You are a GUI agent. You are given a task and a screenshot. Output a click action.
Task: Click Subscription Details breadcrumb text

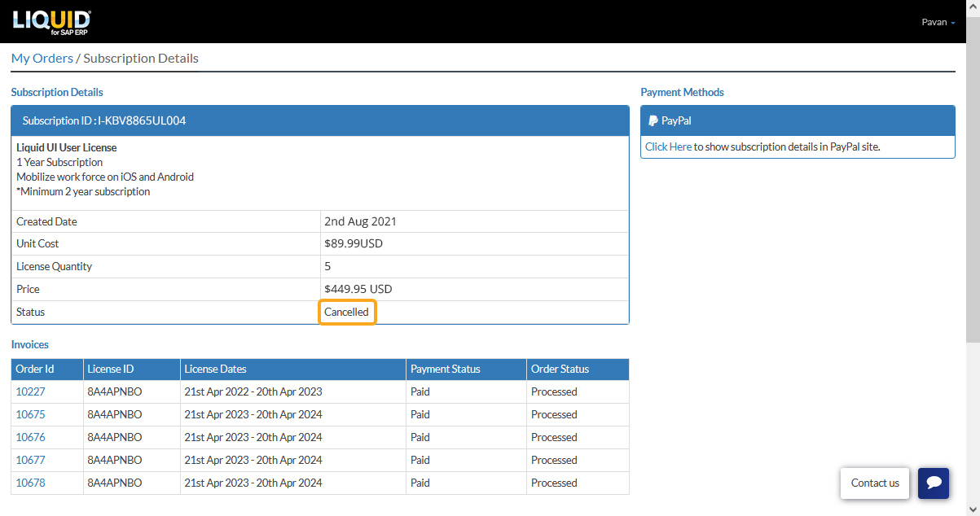tap(141, 58)
